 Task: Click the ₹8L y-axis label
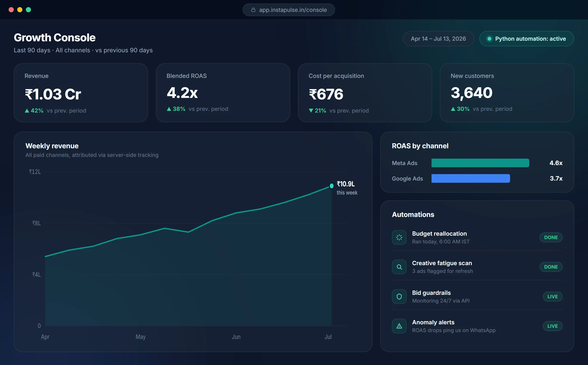pos(37,223)
